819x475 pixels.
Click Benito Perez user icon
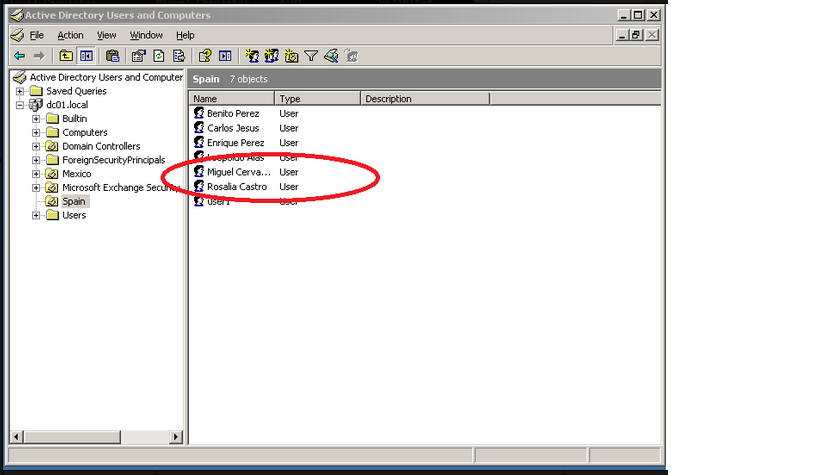[x=199, y=113]
